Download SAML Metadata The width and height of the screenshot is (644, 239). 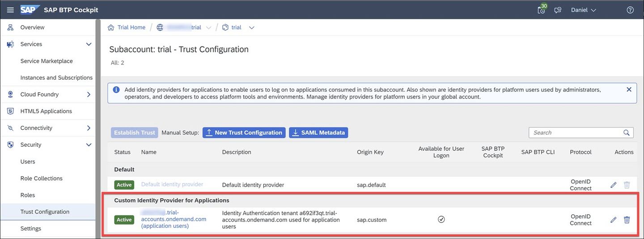point(318,132)
